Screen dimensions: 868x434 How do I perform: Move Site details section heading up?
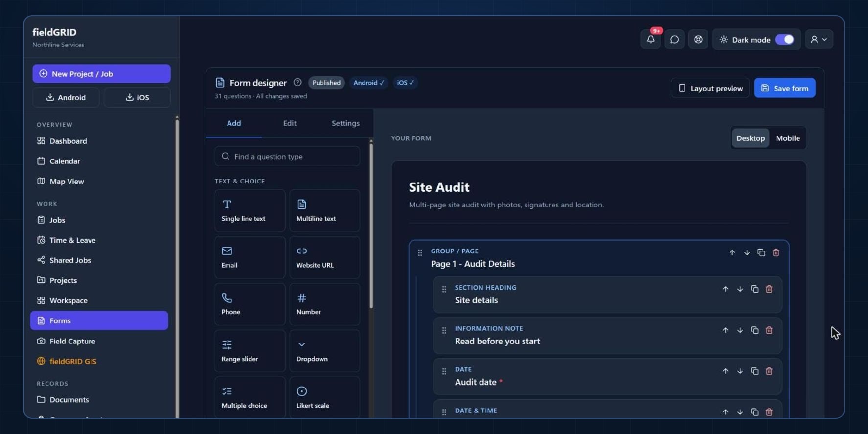click(725, 289)
